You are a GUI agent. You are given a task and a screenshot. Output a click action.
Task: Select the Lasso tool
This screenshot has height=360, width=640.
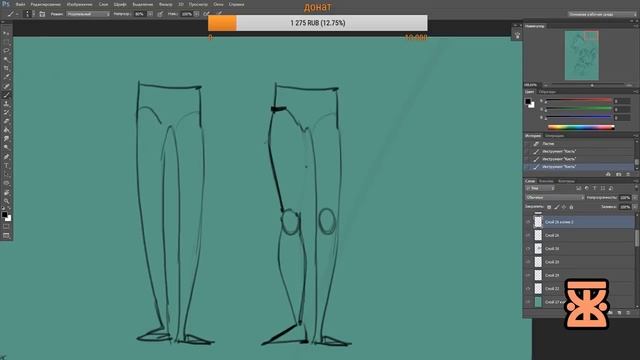click(6, 51)
